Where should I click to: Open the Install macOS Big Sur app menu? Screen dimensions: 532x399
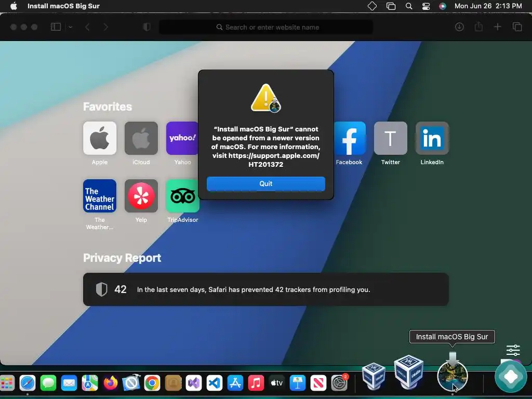[63, 6]
